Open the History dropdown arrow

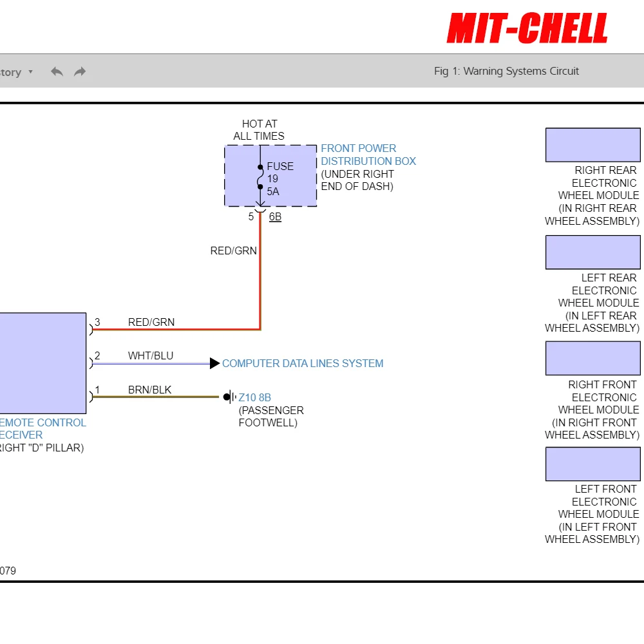(30, 72)
